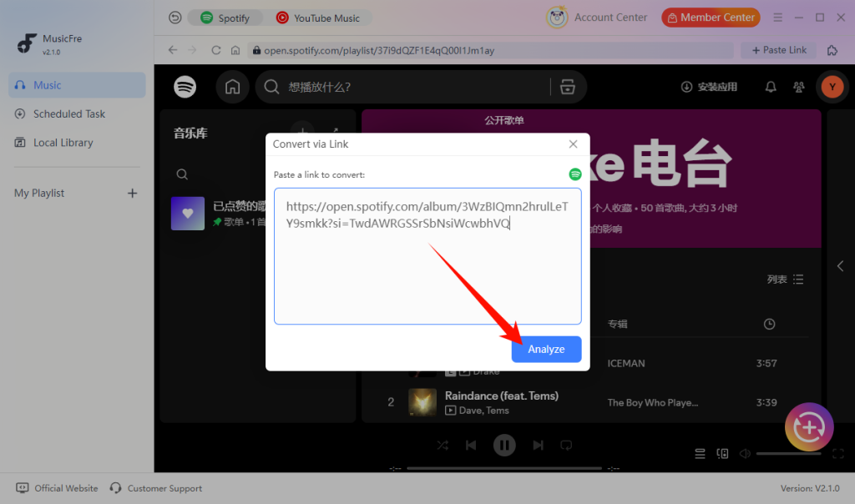Skip to the previous track
Screen dimensions: 855x504
471,445
